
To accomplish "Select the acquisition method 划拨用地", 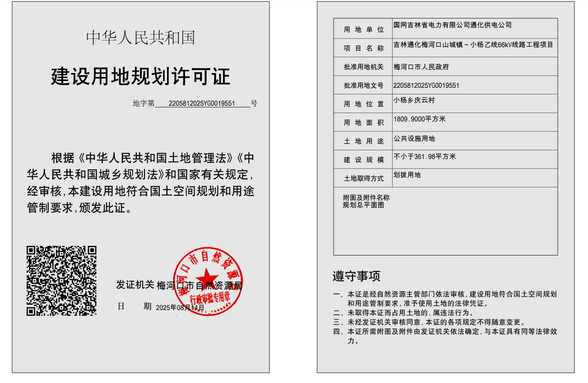I will 407,175.
